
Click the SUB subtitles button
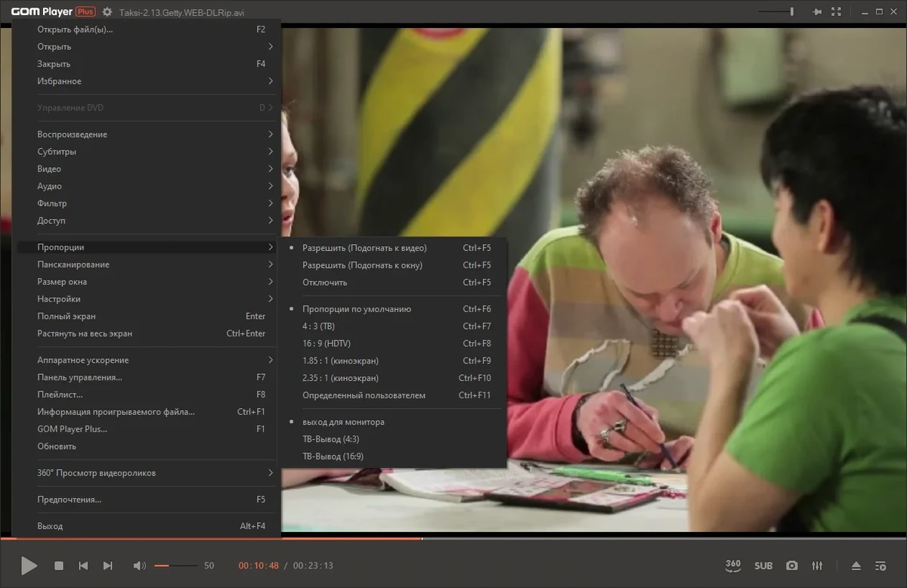[x=763, y=565]
